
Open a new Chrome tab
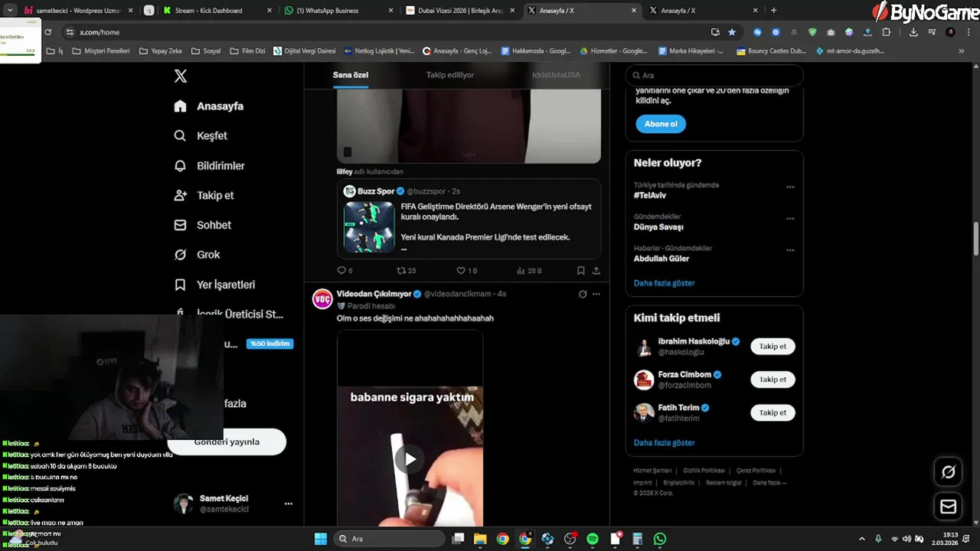pos(773,11)
